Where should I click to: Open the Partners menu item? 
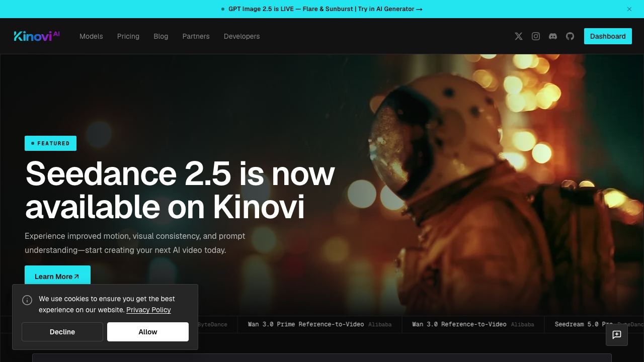(x=196, y=36)
